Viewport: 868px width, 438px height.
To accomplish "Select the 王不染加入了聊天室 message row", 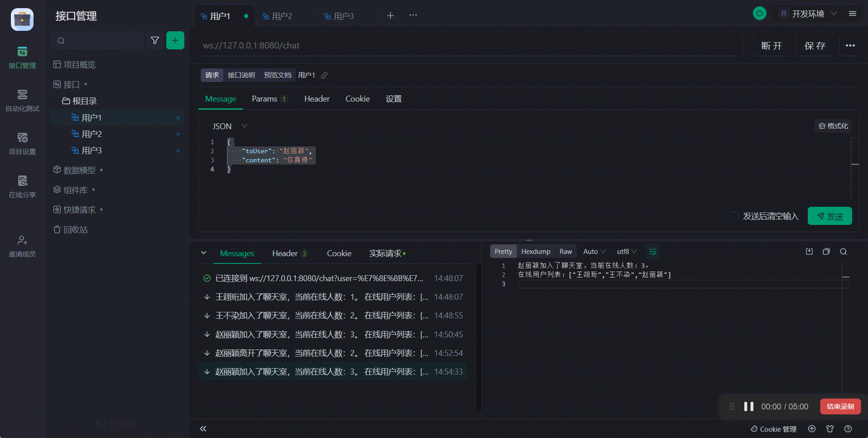I will pos(333,316).
